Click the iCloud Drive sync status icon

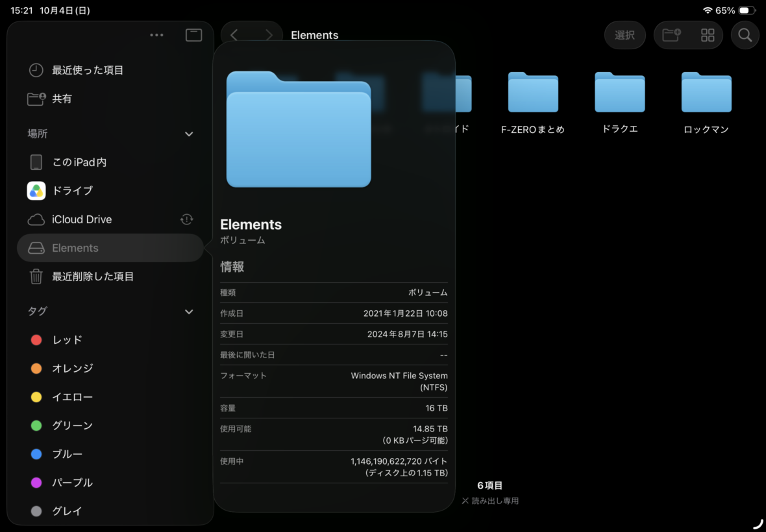(x=186, y=219)
